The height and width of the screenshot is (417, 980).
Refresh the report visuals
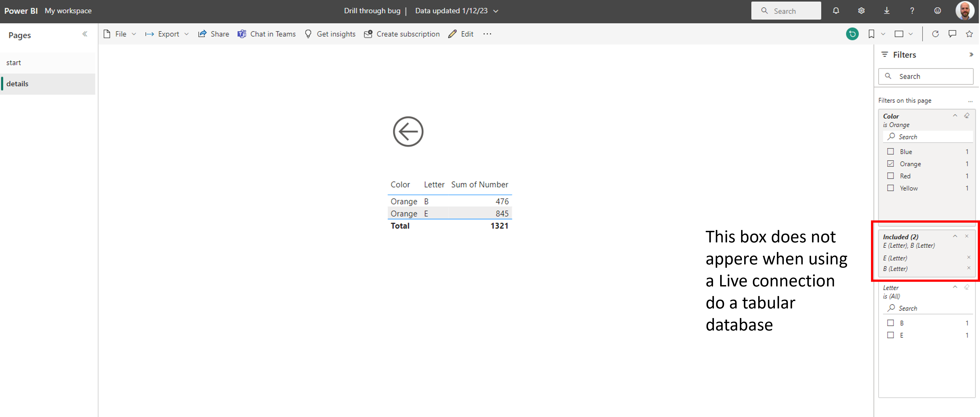click(x=935, y=34)
